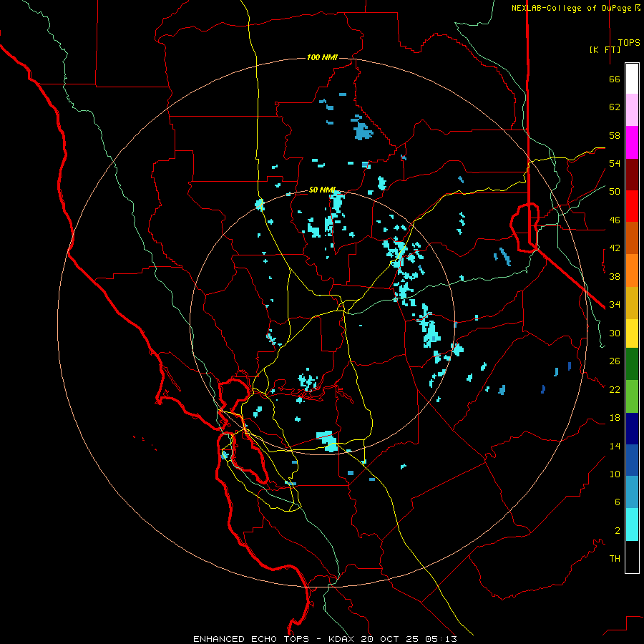Select the steel blue 10 kft swatch

(x=632, y=492)
